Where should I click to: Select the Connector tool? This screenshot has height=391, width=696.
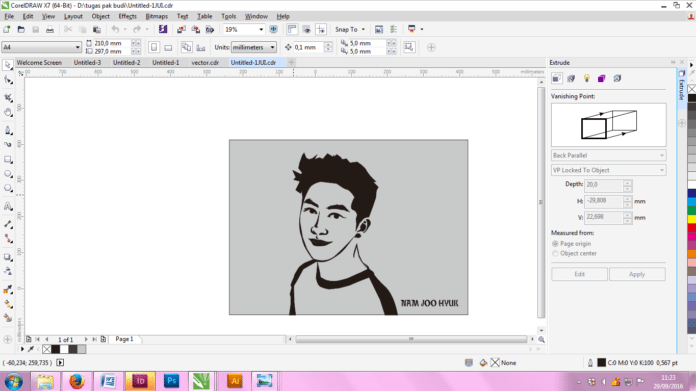pos(8,239)
